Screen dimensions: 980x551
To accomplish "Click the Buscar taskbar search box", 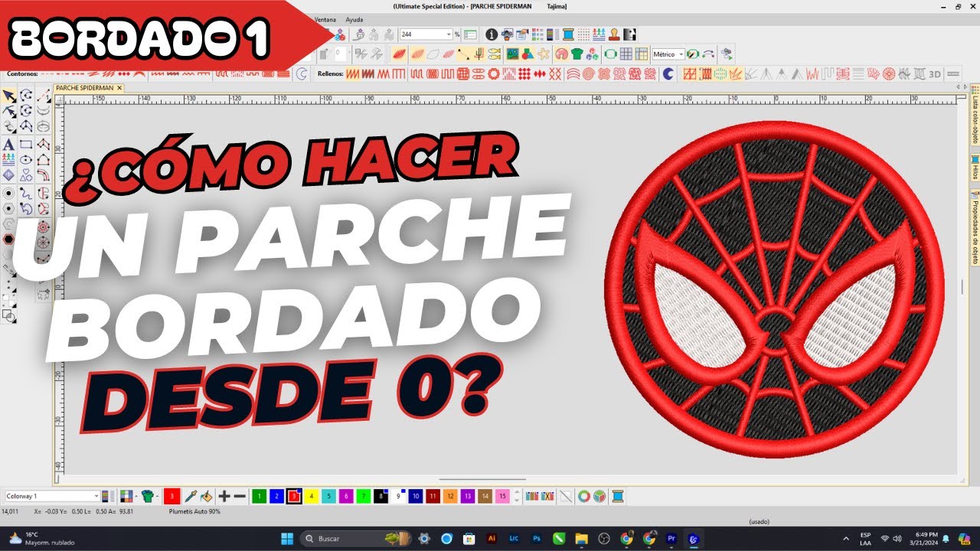I will (x=358, y=539).
